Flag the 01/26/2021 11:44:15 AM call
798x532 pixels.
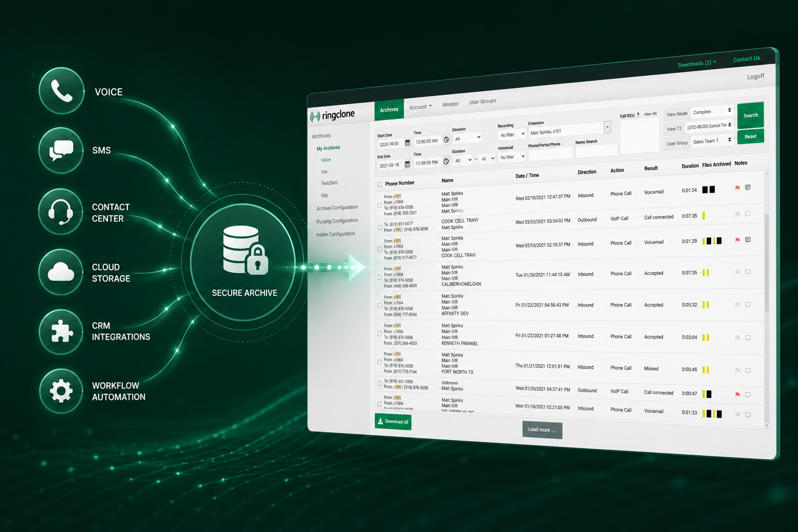coord(737,272)
